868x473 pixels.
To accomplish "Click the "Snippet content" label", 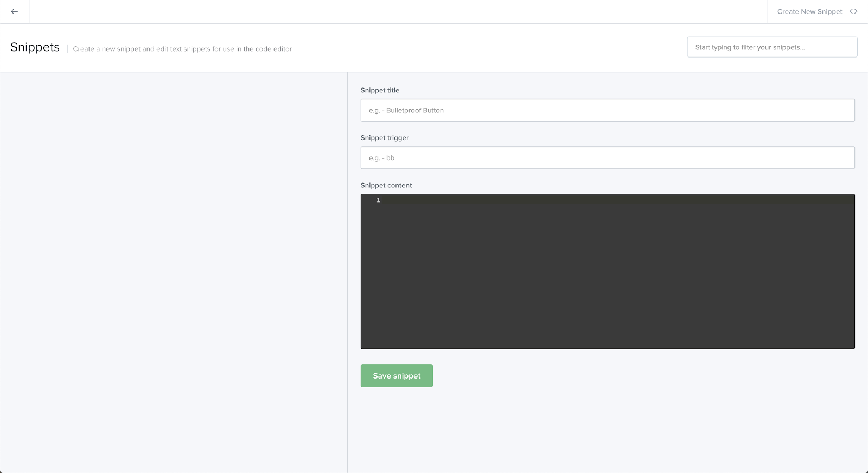I will pos(386,185).
